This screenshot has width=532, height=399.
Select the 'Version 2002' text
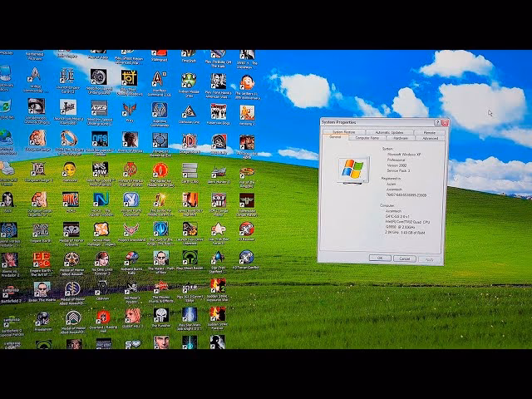397,165
